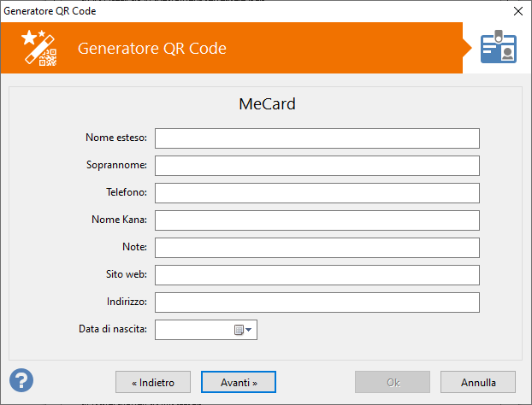Click the contact card badge icon
Image resolution: width=532 pixels, height=405 pixels.
click(x=498, y=48)
